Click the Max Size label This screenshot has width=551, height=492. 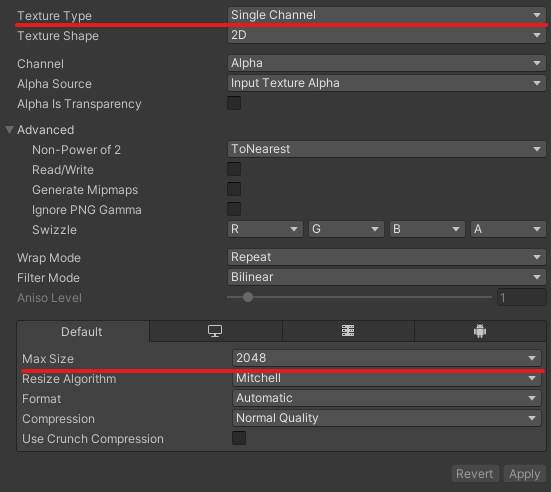click(x=48, y=359)
